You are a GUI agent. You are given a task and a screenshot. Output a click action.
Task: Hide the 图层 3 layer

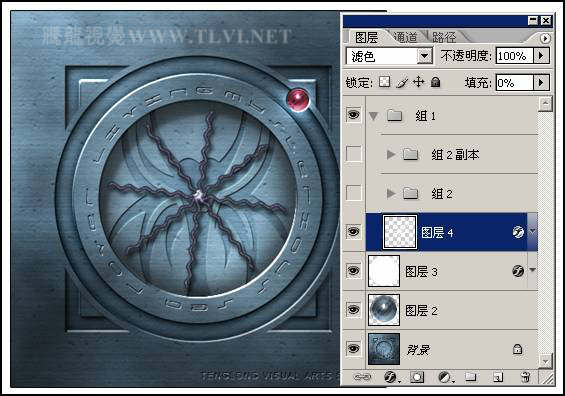click(353, 271)
